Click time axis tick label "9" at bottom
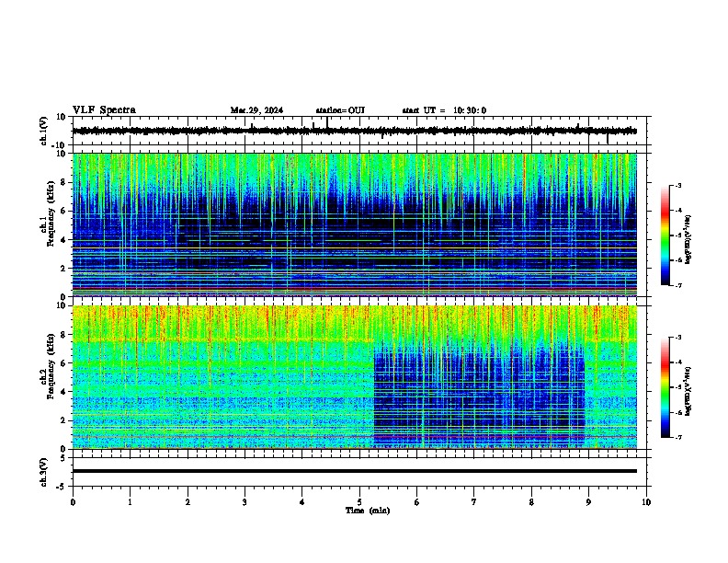This screenshot has width=728, height=563. pos(588,501)
